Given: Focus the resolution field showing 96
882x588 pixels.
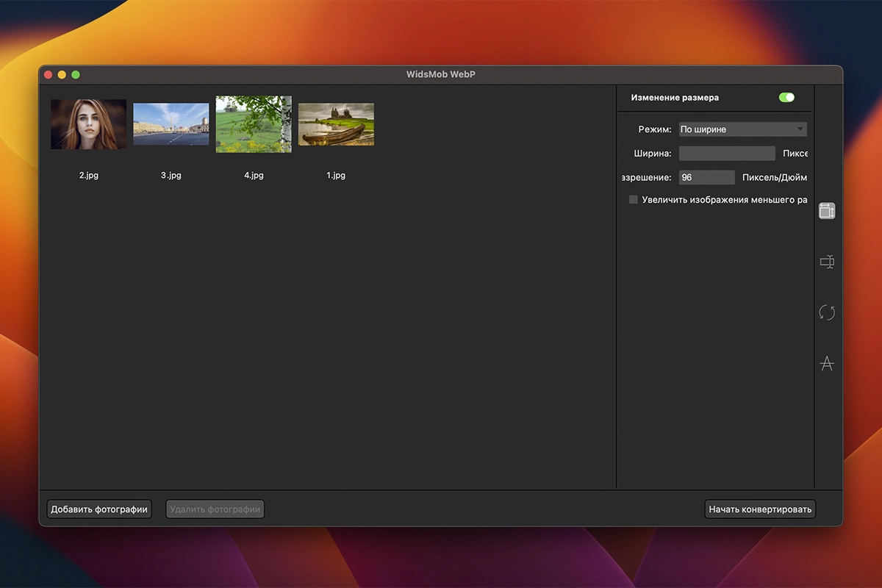Looking at the screenshot, I should pyautogui.click(x=706, y=177).
